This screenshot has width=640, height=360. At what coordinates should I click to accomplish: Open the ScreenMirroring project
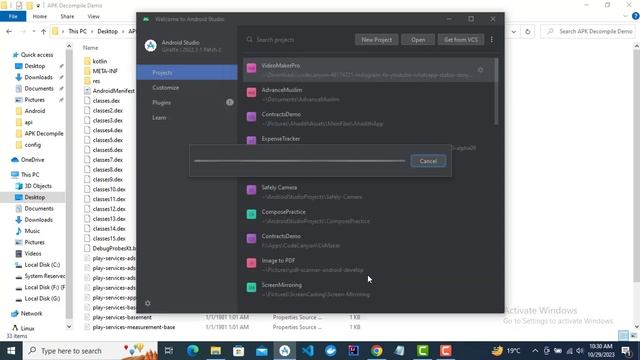[369, 289]
